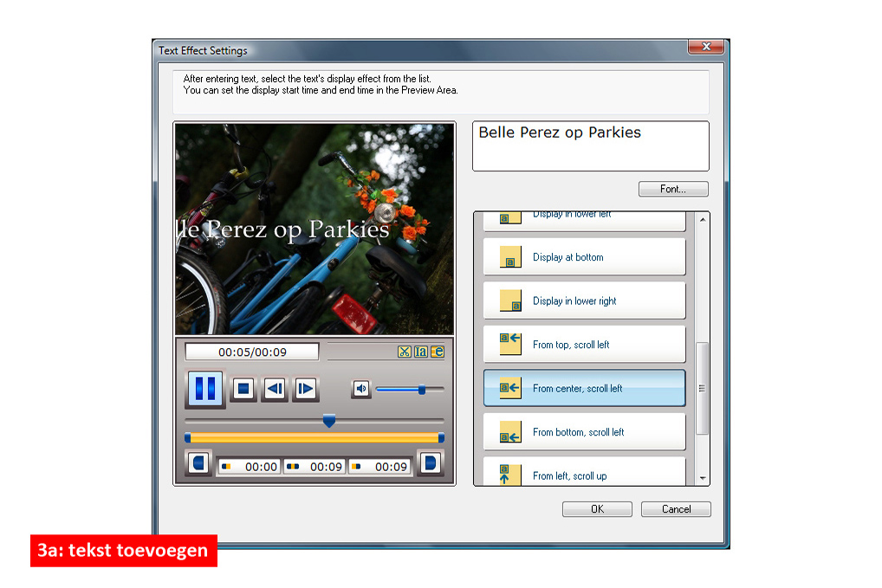
Task: Set the text end point marker button
Action: click(x=431, y=463)
